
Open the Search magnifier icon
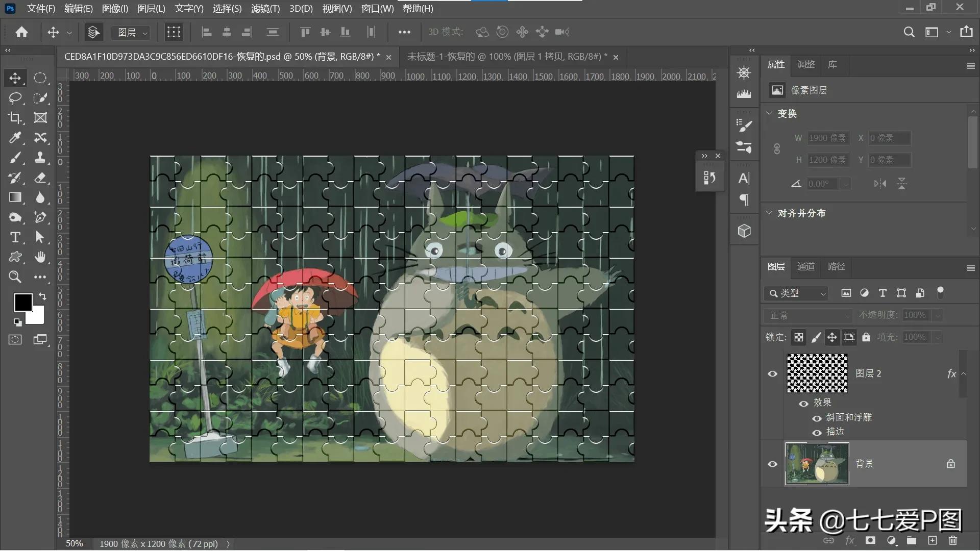tap(909, 32)
